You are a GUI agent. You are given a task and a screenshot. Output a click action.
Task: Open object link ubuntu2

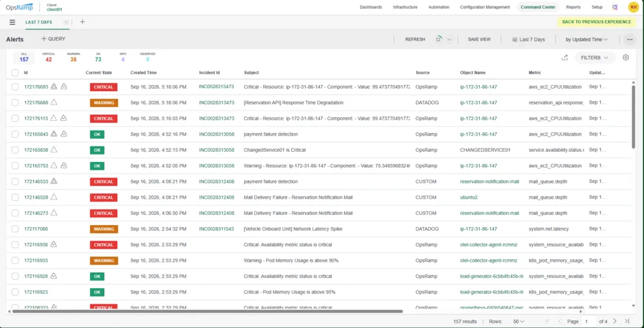tap(469, 197)
